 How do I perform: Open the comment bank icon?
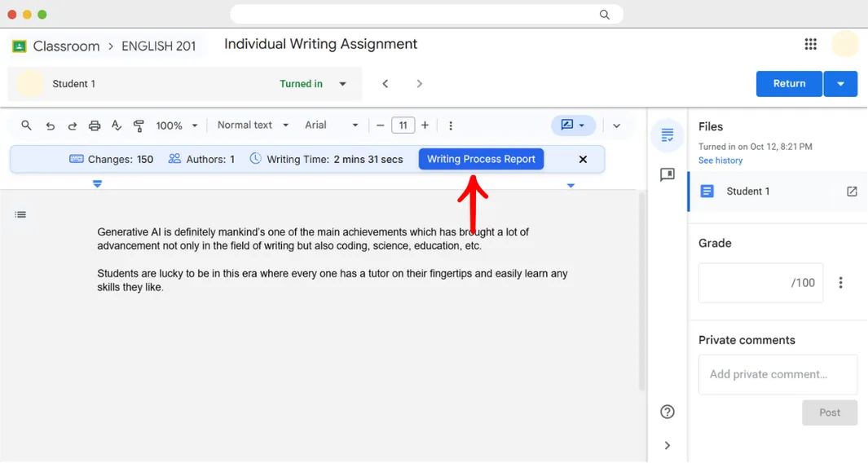click(668, 175)
